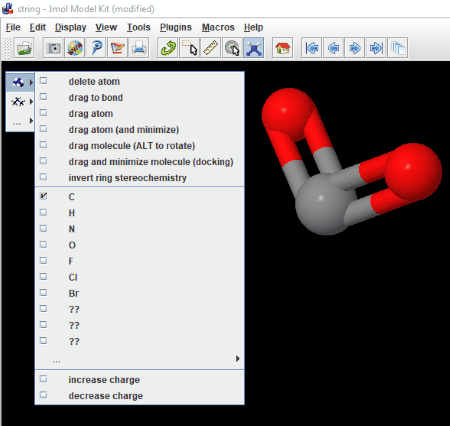The image size is (450, 426).
Task: Expand the bond tools submenu
Action: point(20,101)
